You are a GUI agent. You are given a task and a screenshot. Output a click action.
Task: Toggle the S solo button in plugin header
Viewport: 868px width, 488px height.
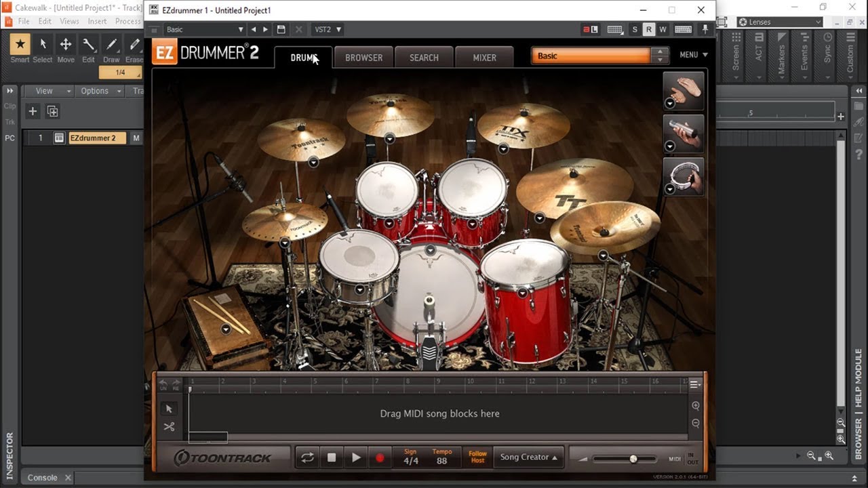635,29
